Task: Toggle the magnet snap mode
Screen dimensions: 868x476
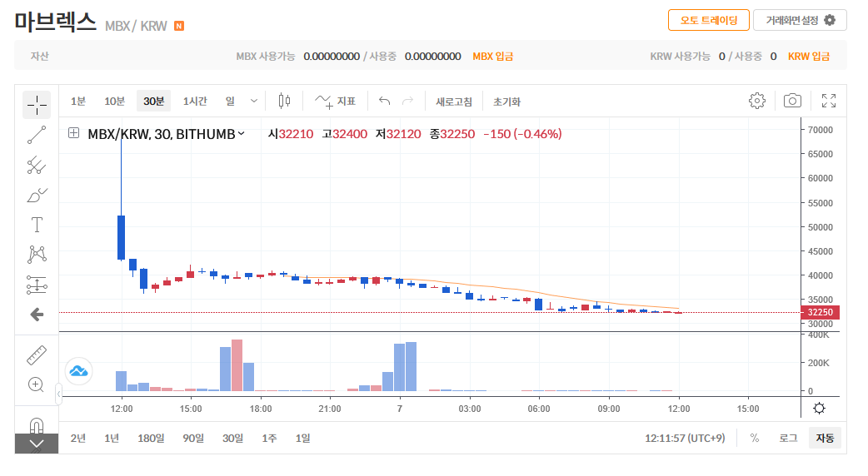Action: 37,425
